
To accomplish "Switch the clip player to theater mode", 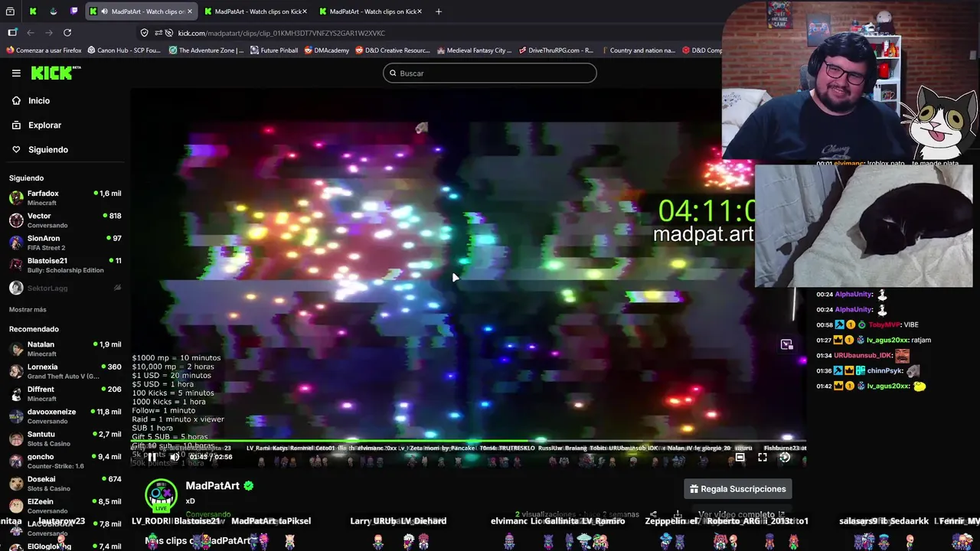I will 740,458.
